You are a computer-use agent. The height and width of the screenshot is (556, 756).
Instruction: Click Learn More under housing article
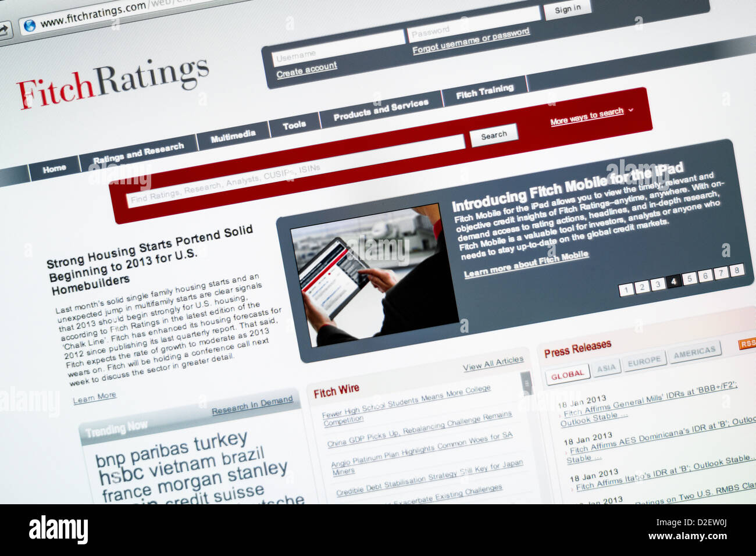[x=94, y=398]
